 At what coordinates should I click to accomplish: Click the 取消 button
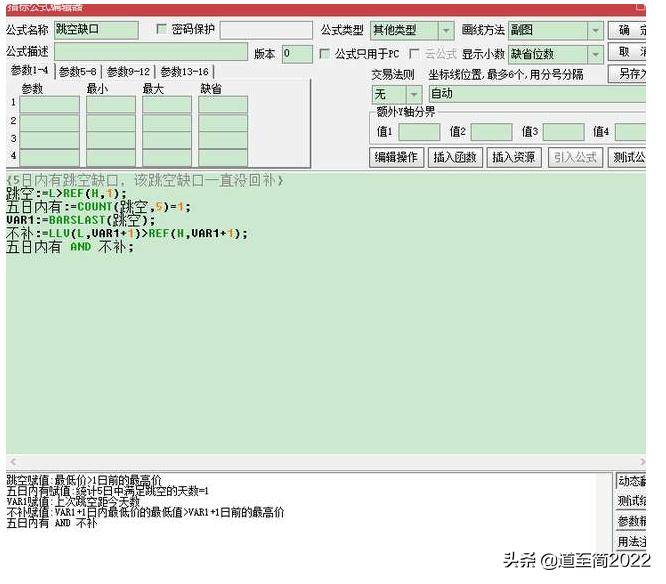pyautogui.click(x=627, y=52)
